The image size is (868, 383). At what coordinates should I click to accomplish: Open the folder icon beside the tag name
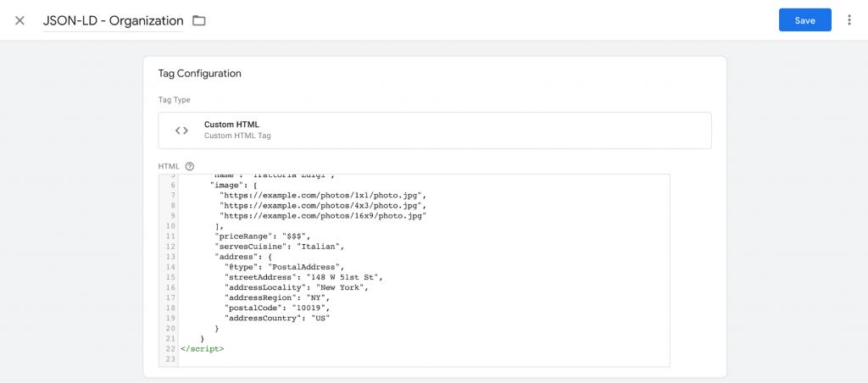[198, 20]
